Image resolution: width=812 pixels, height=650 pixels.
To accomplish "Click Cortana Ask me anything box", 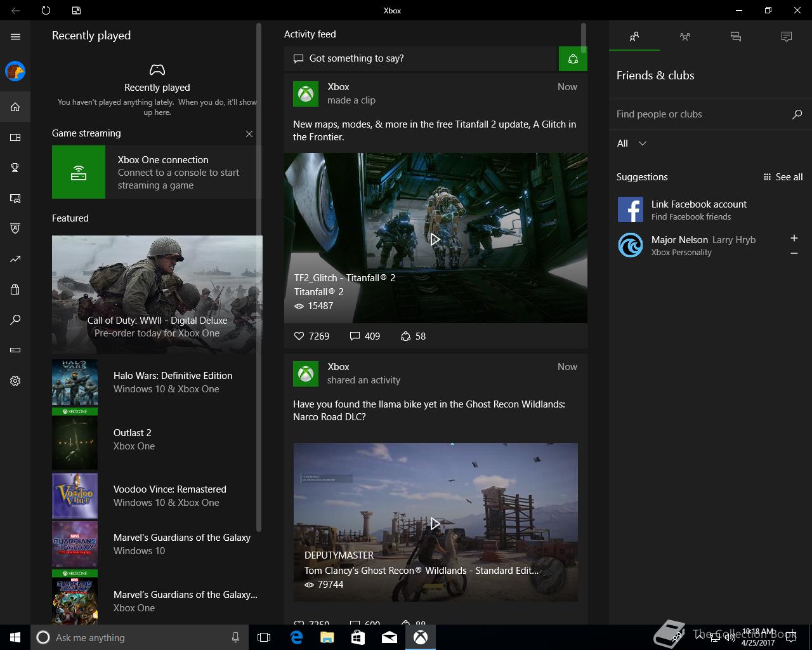I will point(138,637).
